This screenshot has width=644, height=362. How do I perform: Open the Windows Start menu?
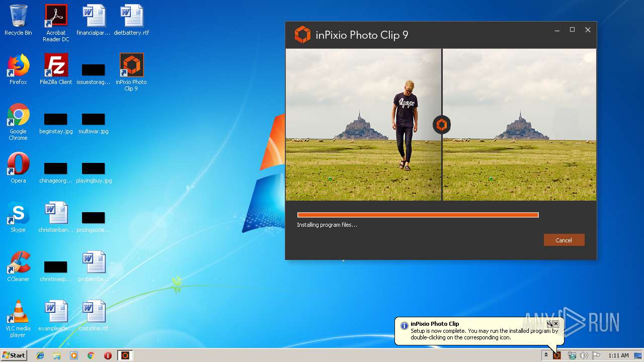(x=14, y=355)
